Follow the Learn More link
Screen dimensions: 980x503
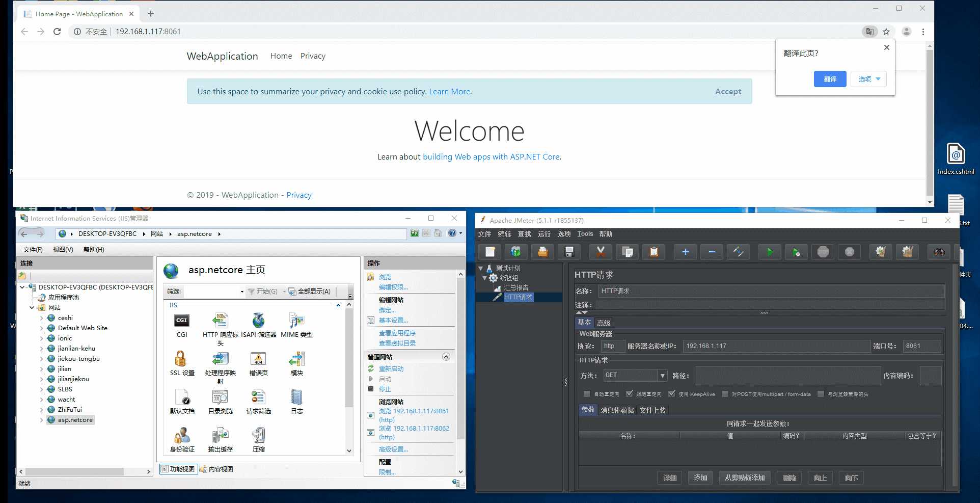(450, 92)
